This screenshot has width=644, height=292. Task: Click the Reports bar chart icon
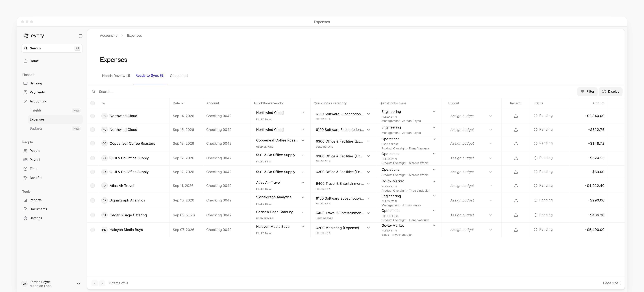click(25, 200)
